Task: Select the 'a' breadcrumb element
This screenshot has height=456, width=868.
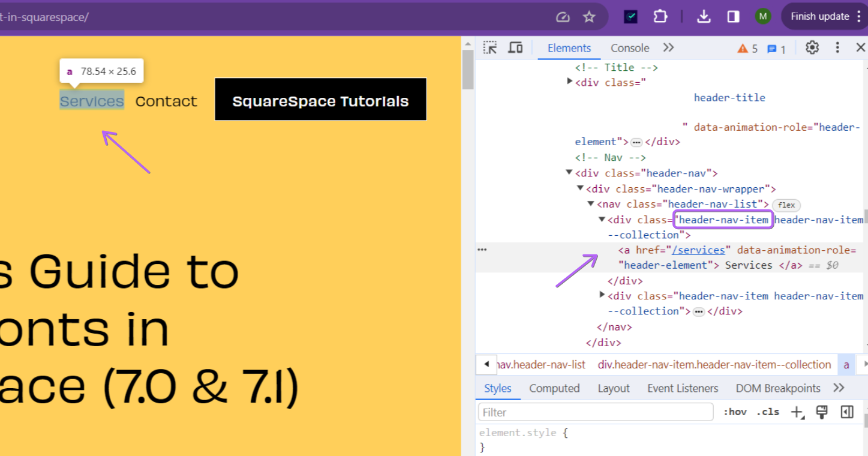Action: coord(846,365)
